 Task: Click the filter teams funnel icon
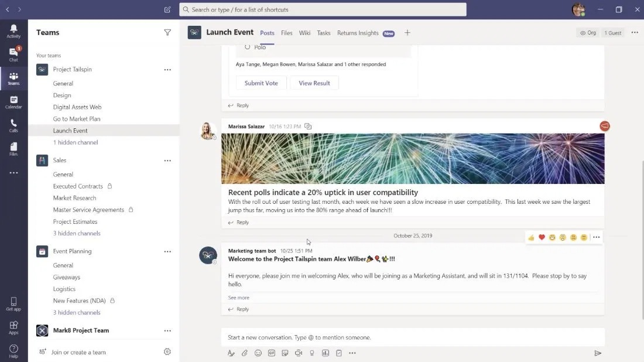[167, 33]
